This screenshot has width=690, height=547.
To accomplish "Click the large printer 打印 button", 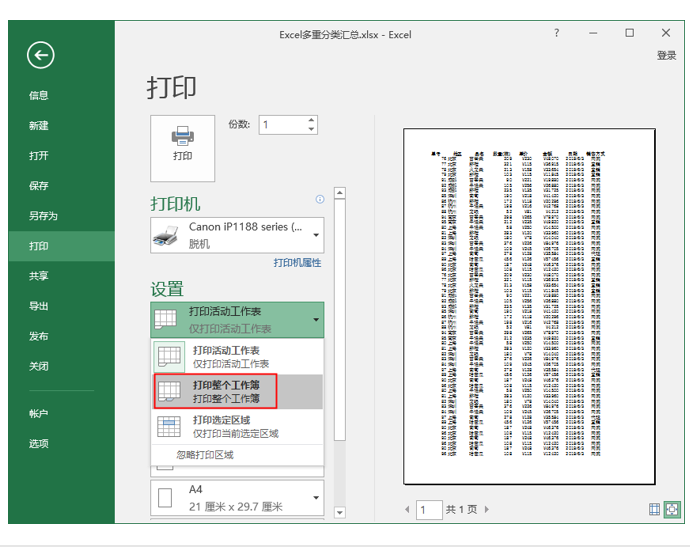I will (x=183, y=148).
